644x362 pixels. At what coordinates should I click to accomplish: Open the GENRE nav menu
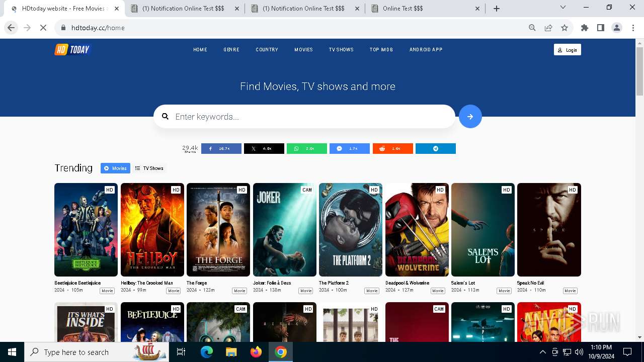point(231,50)
